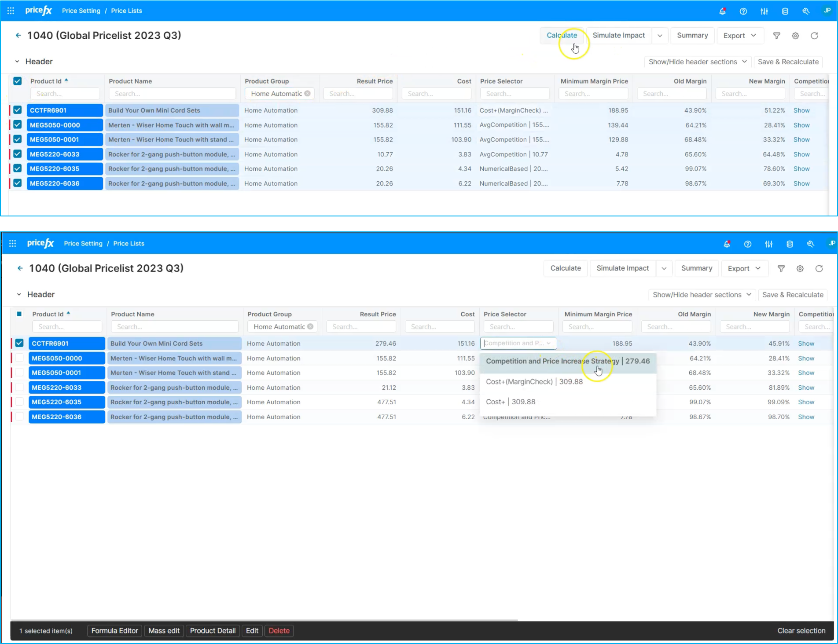The image size is (838, 644).
Task: Open Show/Hide header sections dropdown in upper window
Action: point(697,62)
